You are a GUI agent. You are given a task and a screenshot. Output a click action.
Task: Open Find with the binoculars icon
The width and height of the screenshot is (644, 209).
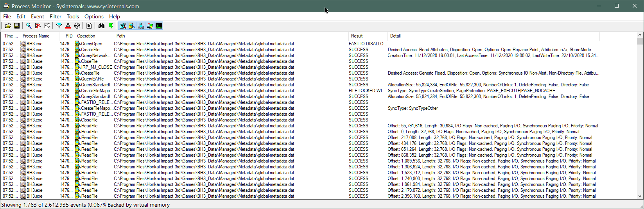[x=101, y=26]
